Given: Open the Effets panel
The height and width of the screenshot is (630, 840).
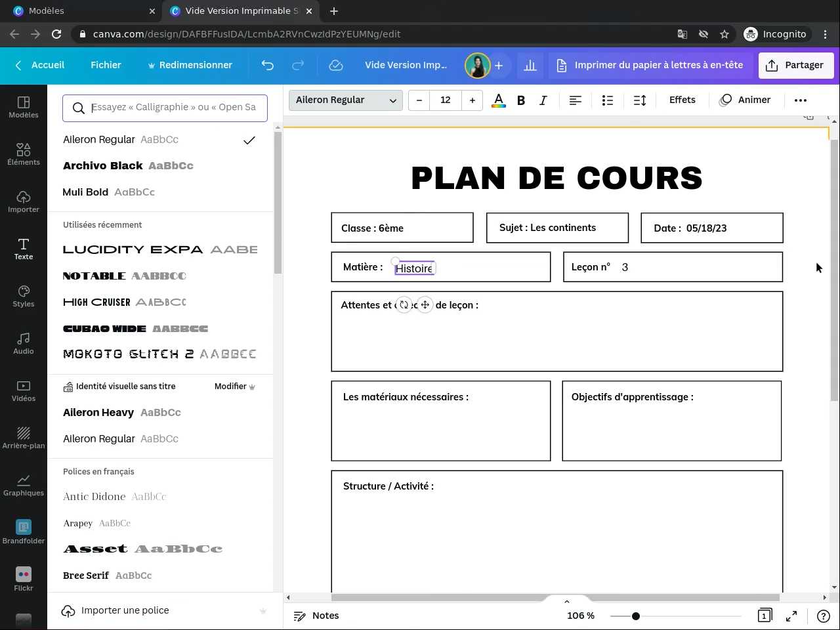Looking at the screenshot, I should (682, 100).
